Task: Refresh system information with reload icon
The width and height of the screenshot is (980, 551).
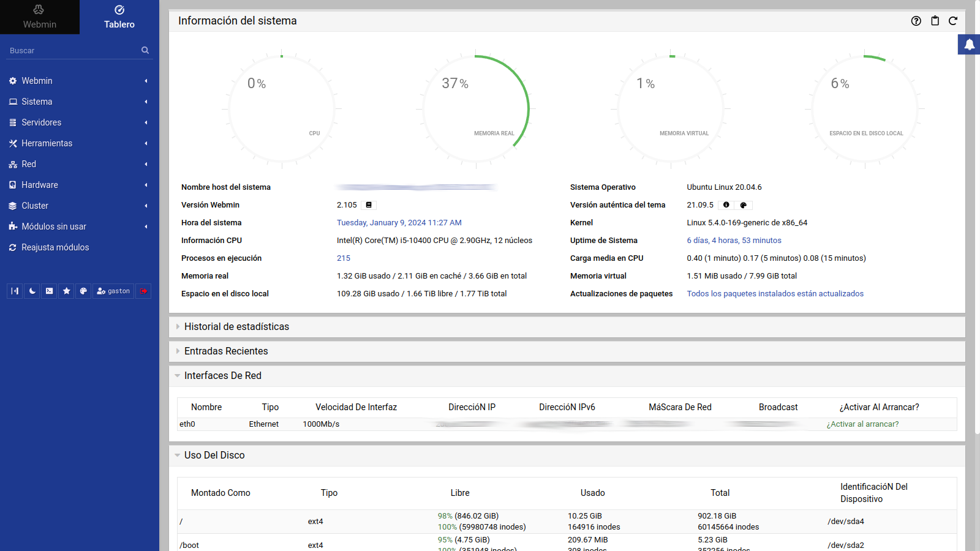Action: pos(953,21)
